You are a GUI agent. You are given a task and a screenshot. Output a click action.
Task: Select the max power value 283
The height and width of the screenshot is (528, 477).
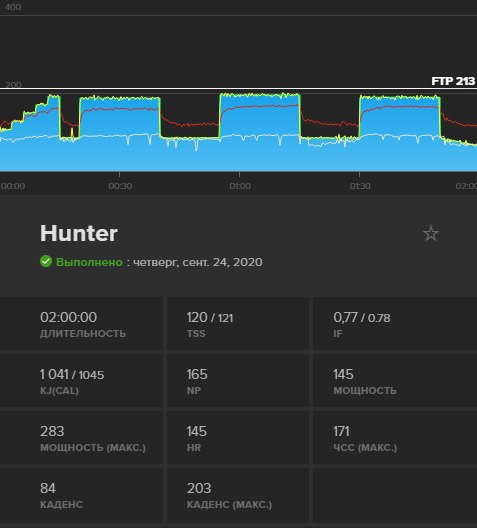52,431
